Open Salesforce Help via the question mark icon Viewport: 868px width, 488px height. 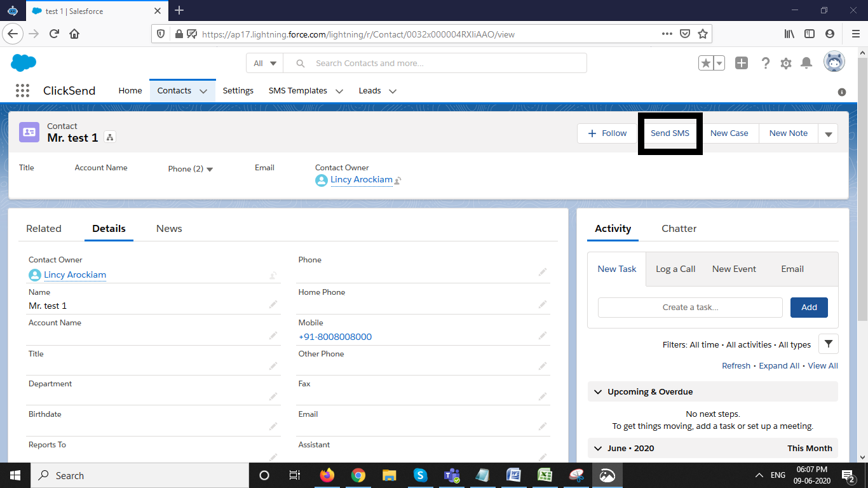coord(765,63)
